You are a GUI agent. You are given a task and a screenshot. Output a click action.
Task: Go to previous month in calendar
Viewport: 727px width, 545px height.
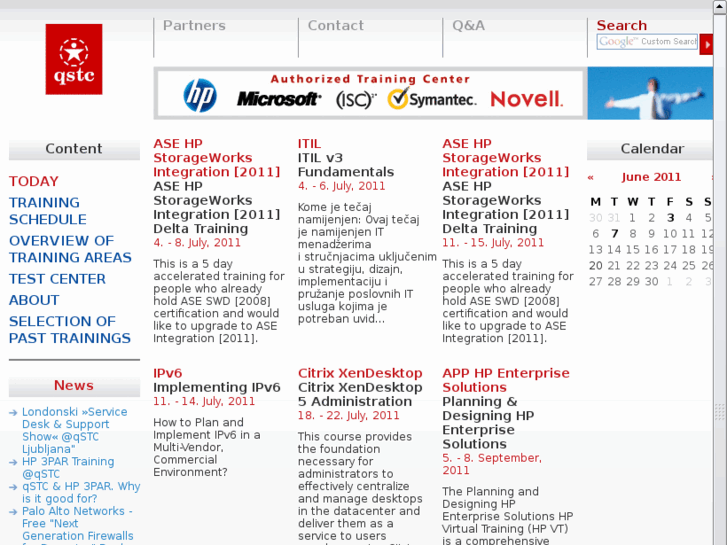[591, 177]
